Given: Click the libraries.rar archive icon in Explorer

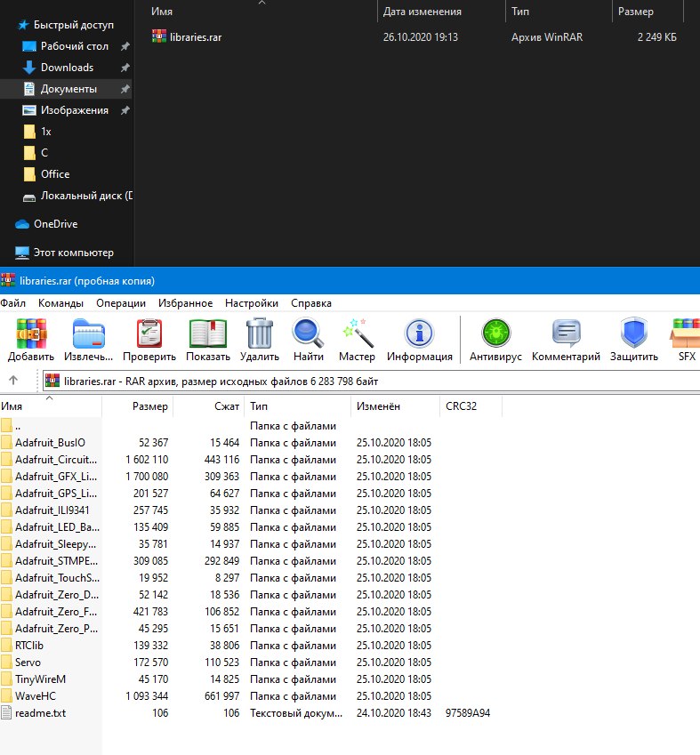Looking at the screenshot, I should (x=159, y=36).
